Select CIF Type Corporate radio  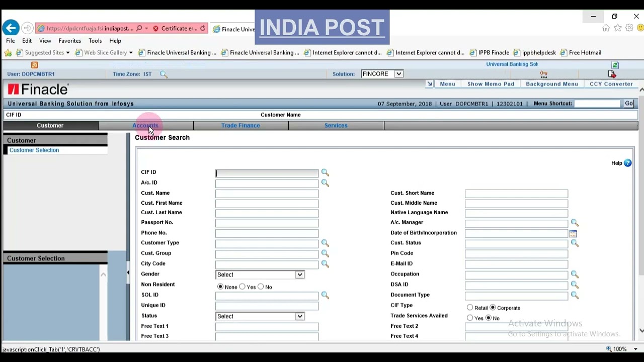pos(493,307)
